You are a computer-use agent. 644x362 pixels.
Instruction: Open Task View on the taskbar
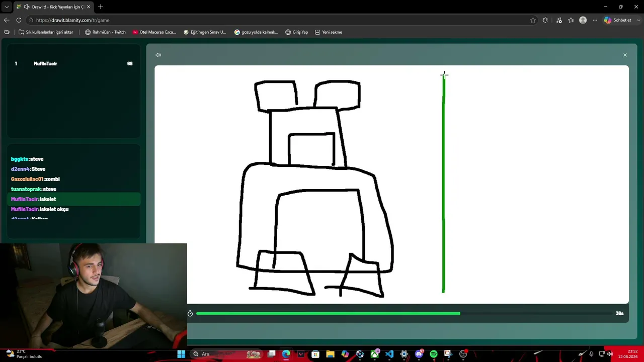[x=272, y=354]
